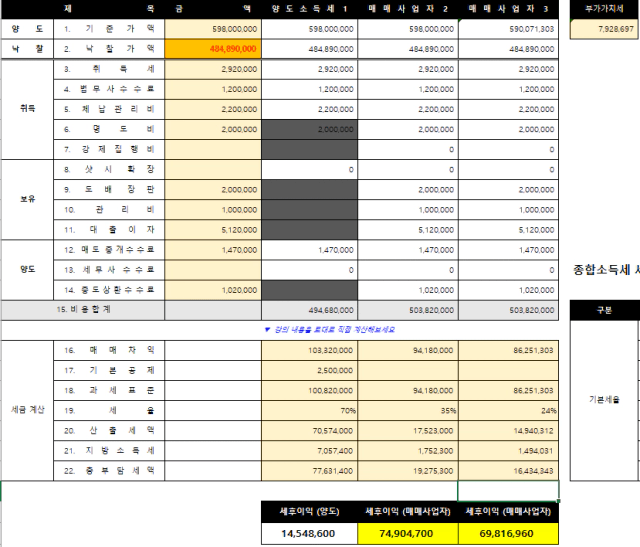Click the 70% tax rate cell
Image resolution: width=640 pixels, height=547 pixels.
pos(309,411)
